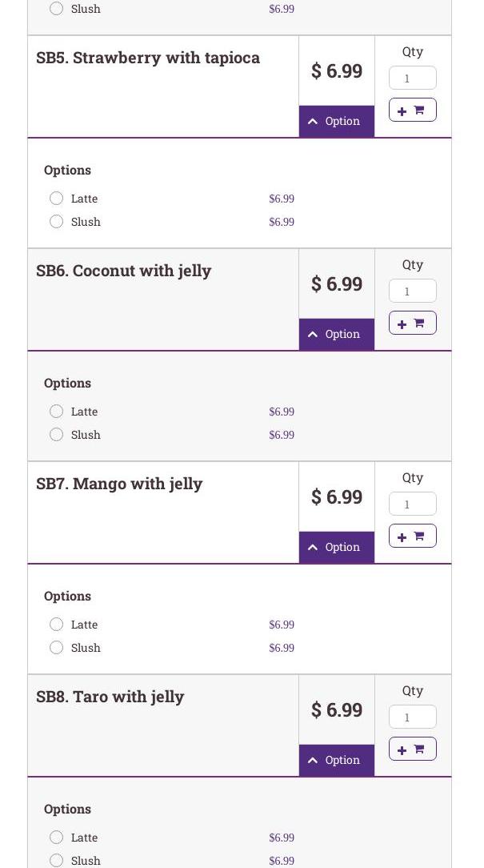The height and width of the screenshot is (868, 484).
Task: Add SB8 Taro with jelly to cart
Action: (x=412, y=749)
